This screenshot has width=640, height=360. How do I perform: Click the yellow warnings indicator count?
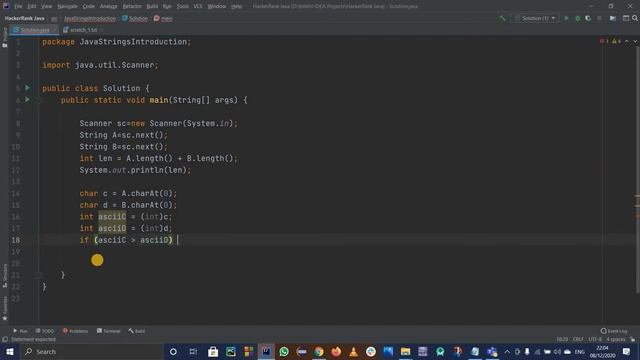616,41
